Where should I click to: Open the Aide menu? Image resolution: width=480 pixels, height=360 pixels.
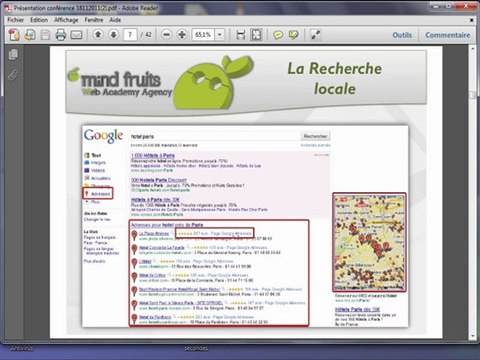115,20
